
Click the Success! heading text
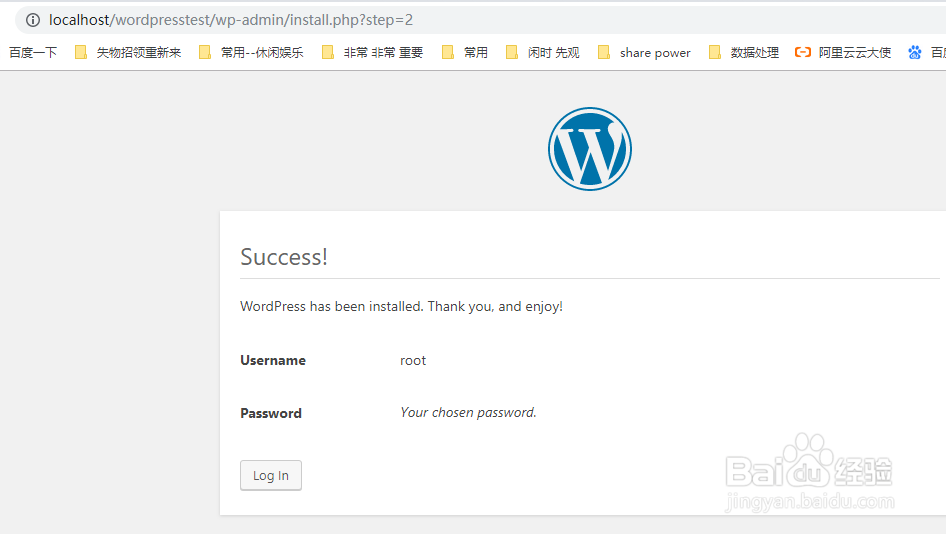[x=284, y=257]
